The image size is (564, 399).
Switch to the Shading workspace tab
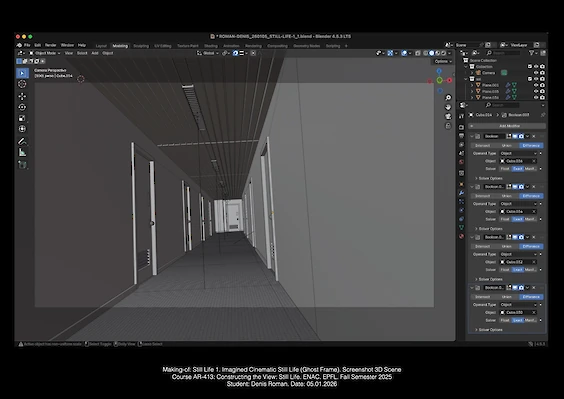coord(211,46)
